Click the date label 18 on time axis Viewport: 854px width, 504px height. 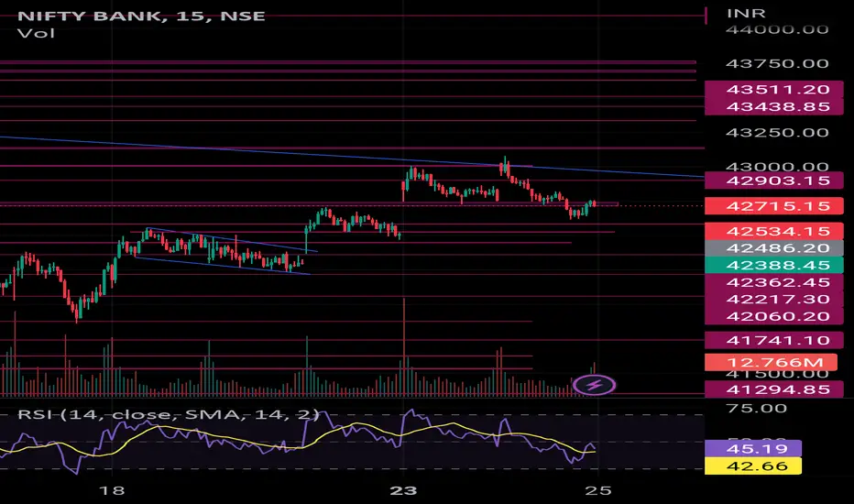click(x=112, y=491)
